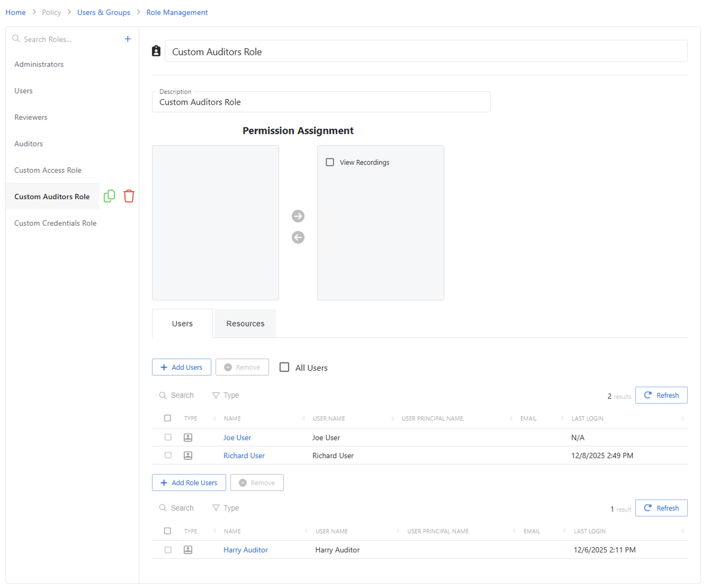Select the Joe User row checkbox
Image resolution: width=709 pixels, height=588 pixels.
[168, 437]
